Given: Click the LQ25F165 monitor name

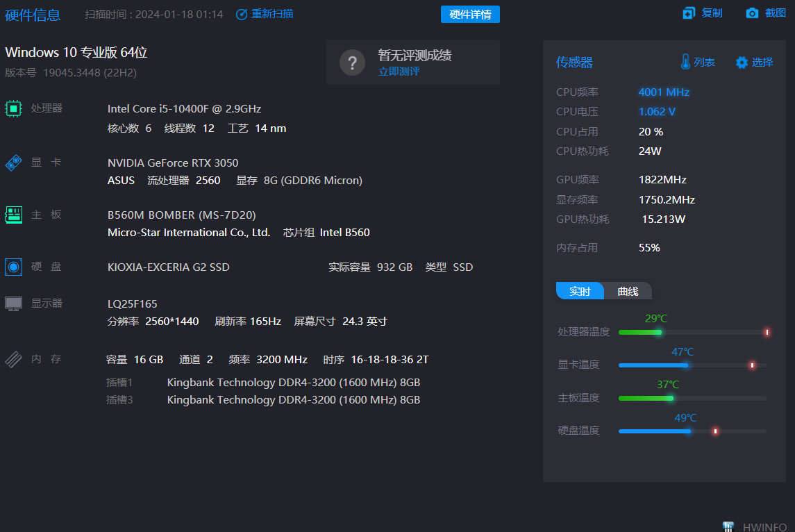Looking at the screenshot, I should 133,304.
